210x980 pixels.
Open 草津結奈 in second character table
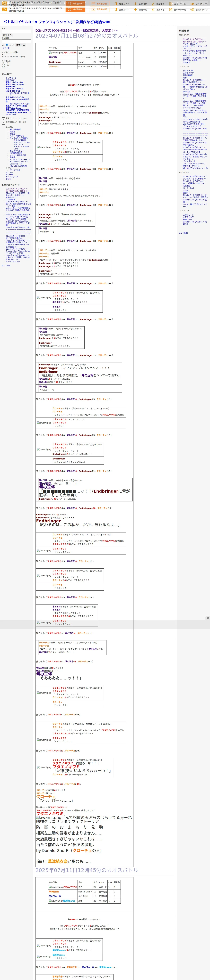click(x=54, y=892)
